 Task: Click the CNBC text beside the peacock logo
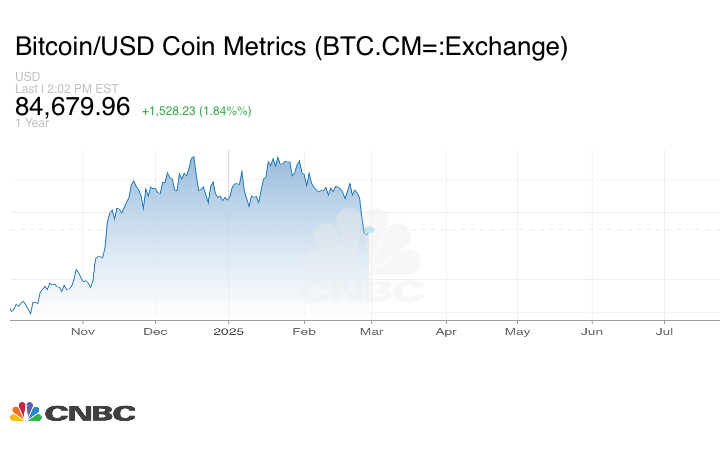tap(90, 413)
